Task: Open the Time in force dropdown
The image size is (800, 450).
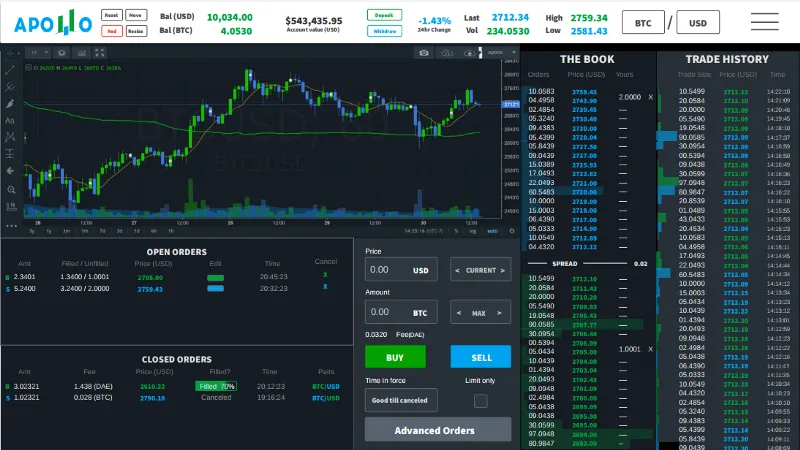Action: [x=401, y=400]
